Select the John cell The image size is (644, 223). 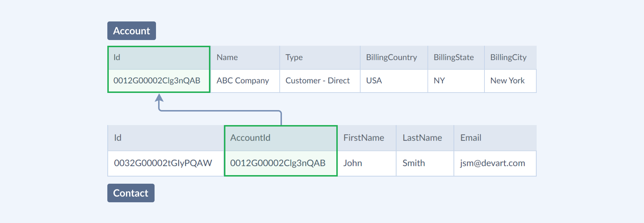pos(367,163)
